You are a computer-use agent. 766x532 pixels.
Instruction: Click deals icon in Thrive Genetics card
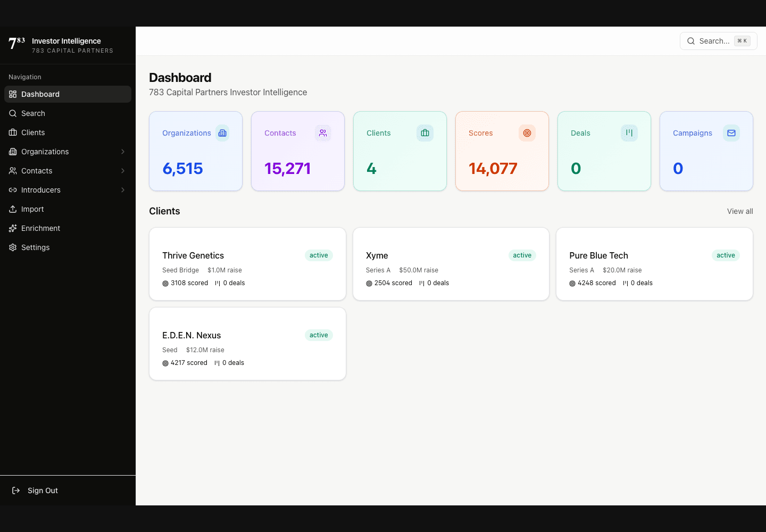pos(218,284)
